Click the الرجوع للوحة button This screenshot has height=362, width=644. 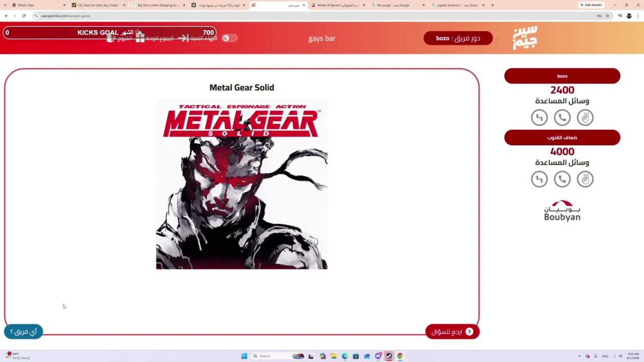(x=155, y=38)
